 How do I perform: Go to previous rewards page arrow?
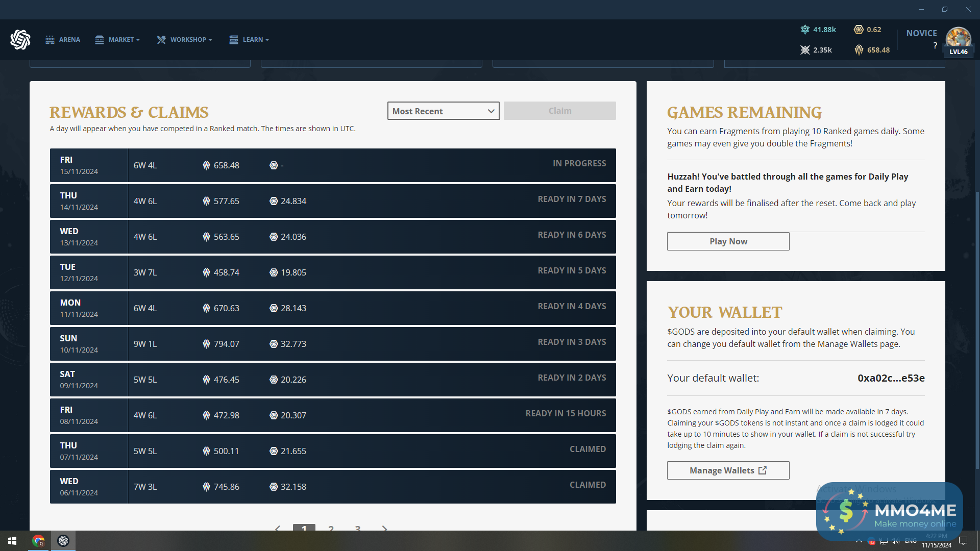[278, 529]
